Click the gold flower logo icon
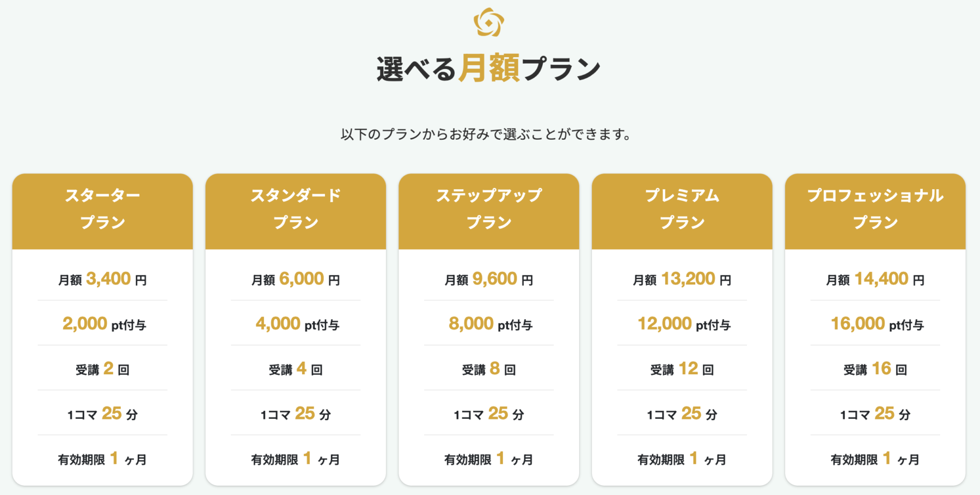The width and height of the screenshot is (980, 495). (488, 22)
